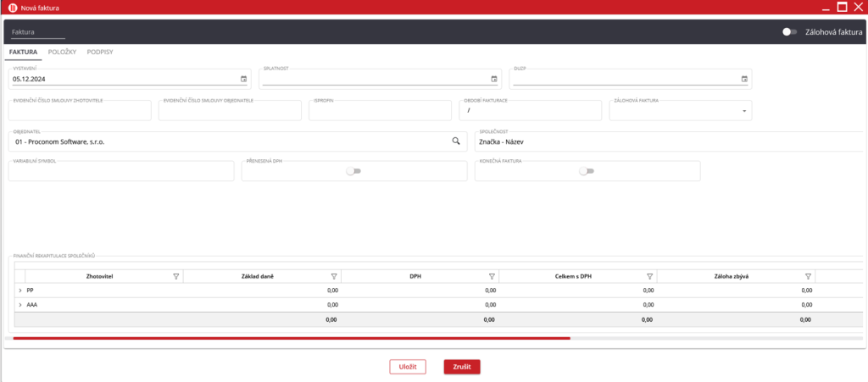Click the DPH column filter icon
The height and width of the screenshot is (382, 868).
[492, 276]
